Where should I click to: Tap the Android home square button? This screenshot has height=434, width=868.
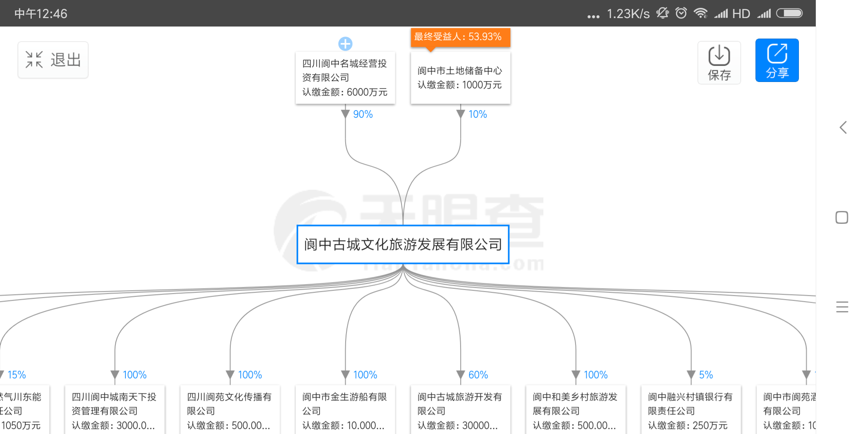842,217
